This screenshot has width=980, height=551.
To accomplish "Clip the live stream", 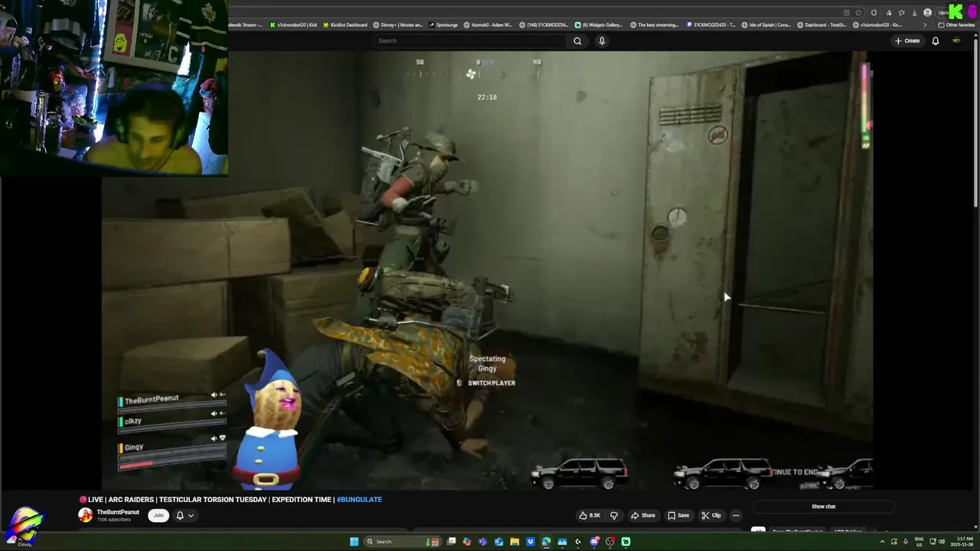I will pyautogui.click(x=711, y=515).
